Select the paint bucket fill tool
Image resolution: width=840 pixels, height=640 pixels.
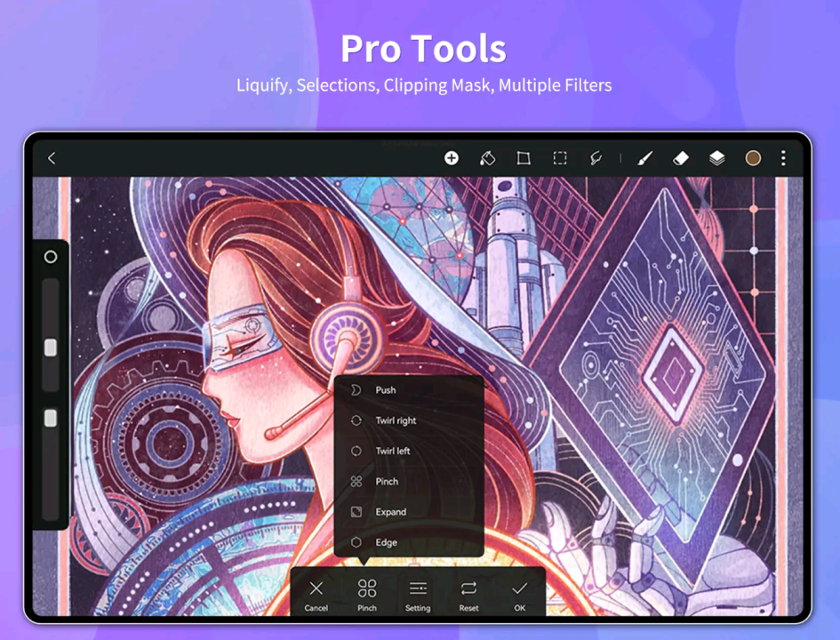coord(487,158)
